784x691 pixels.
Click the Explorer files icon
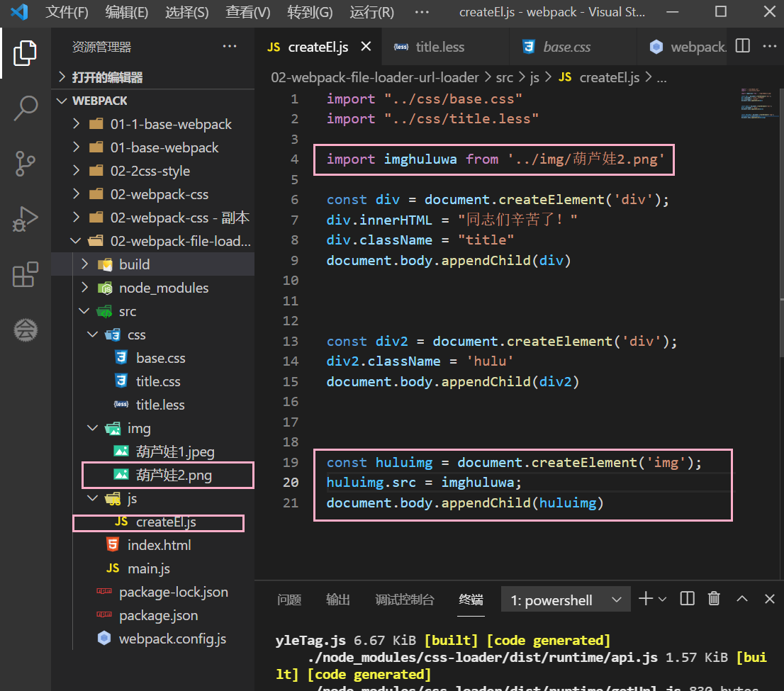point(26,53)
